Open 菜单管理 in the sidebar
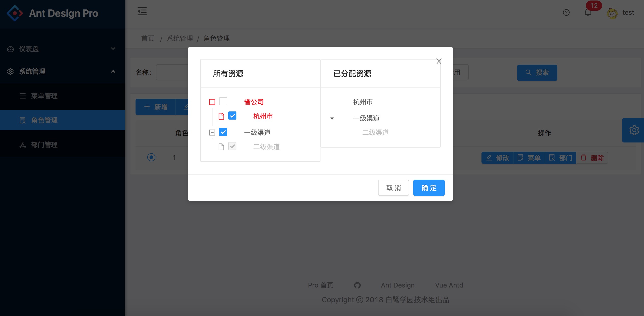The image size is (644, 316). pos(44,96)
